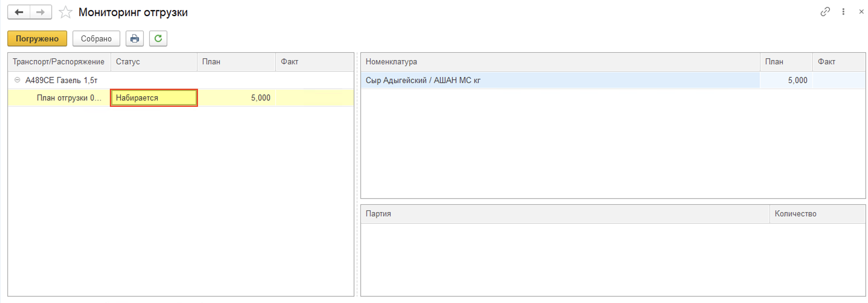Open the three-dot more options menu
The width and height of the screenshot is (868, 303).
pyautogui.click(x=843, y=12)
